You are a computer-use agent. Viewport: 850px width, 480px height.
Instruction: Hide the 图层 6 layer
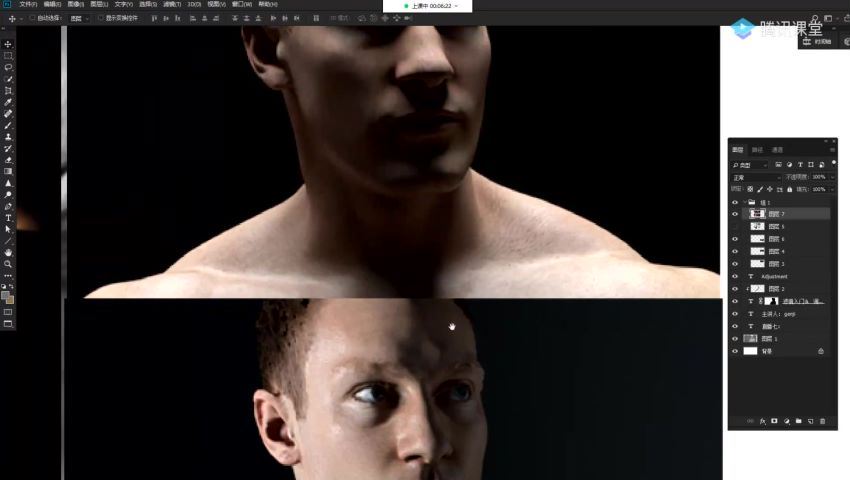pos(735,239)
